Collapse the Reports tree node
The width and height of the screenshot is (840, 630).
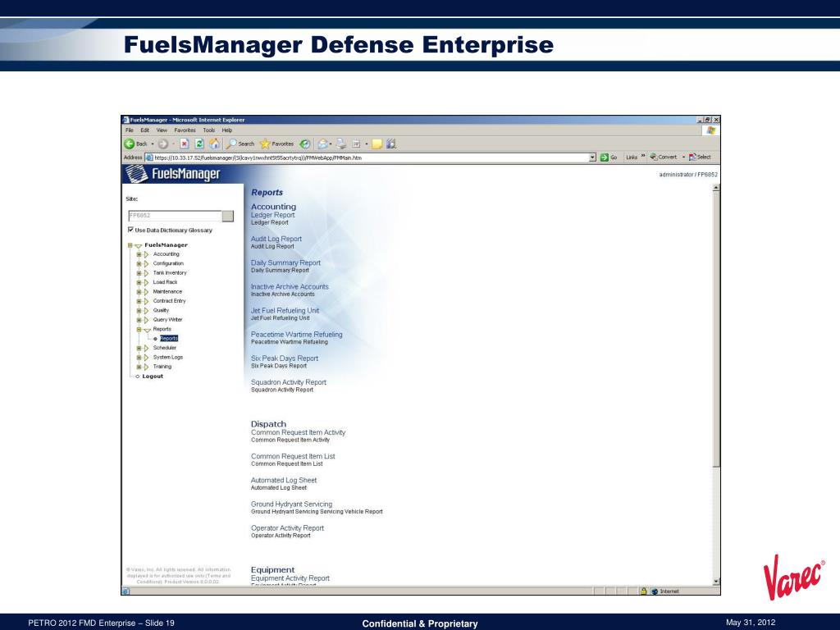coord(139,330)
